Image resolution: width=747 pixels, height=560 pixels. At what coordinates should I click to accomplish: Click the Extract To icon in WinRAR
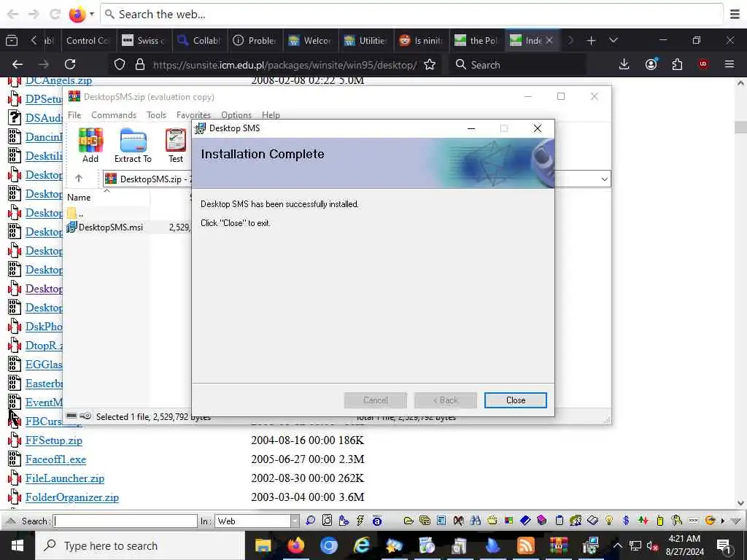tap(133, 145)
